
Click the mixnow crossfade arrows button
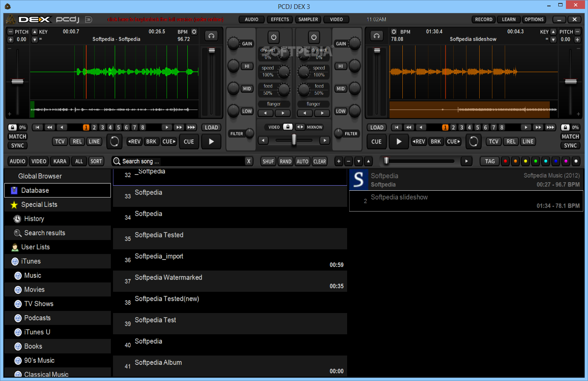[x=300, y=127]
